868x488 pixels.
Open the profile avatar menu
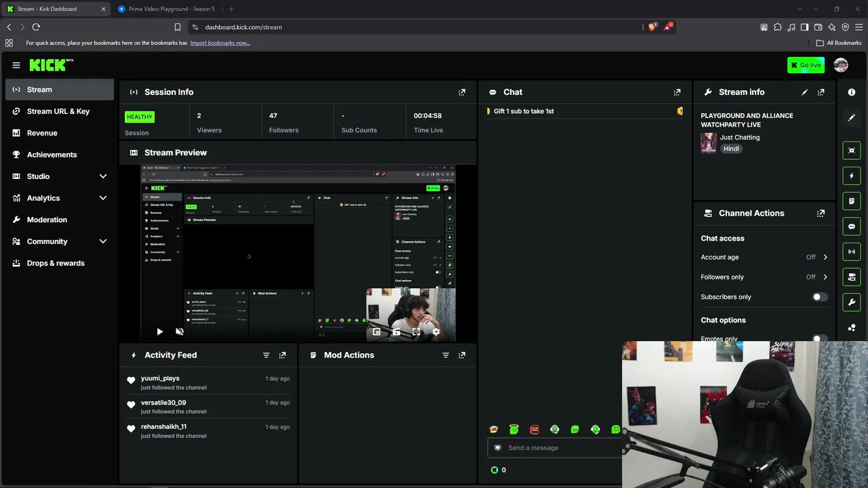click(x=841, y=65)
